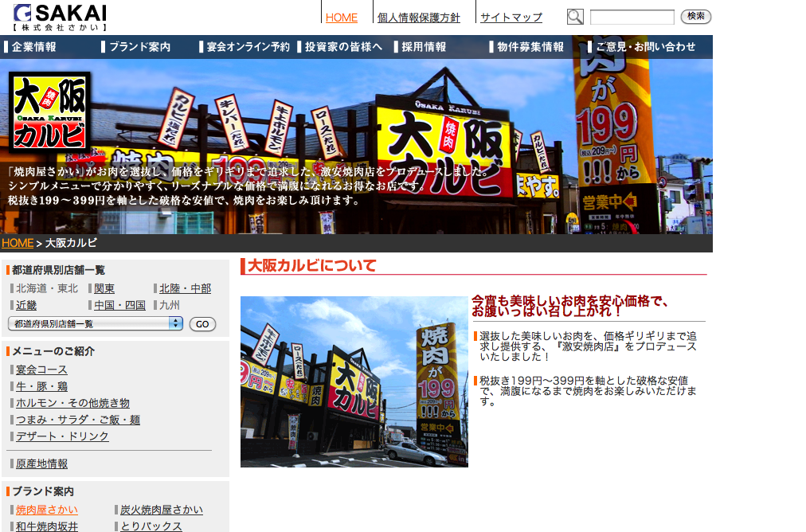The image size is (806, 532).
Task: Expand the 都道府県別店舗一覧 dropdown
Action: point(96,324)
